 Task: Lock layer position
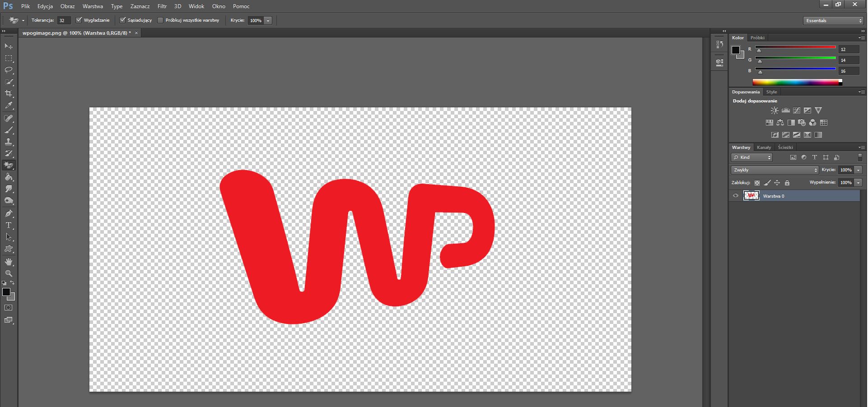777,183
